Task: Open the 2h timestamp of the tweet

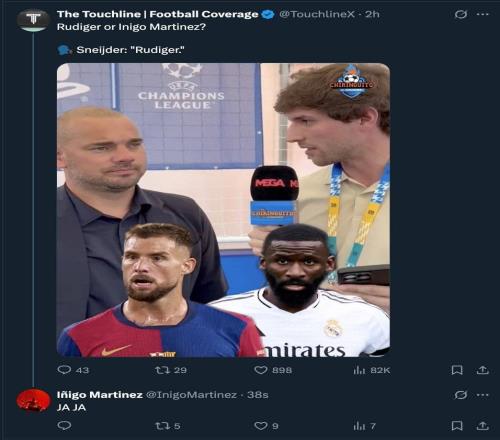Action: [372, 14]
